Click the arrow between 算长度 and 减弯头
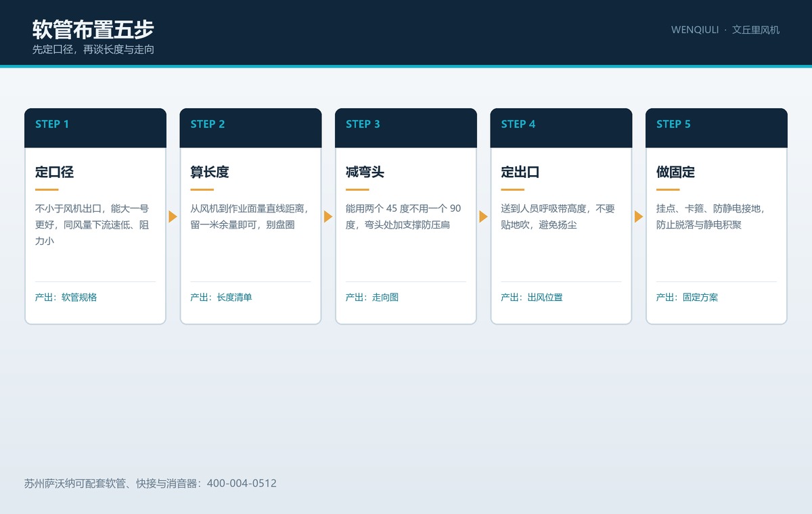This screenshot has width=812, height=514. point(328,216)
